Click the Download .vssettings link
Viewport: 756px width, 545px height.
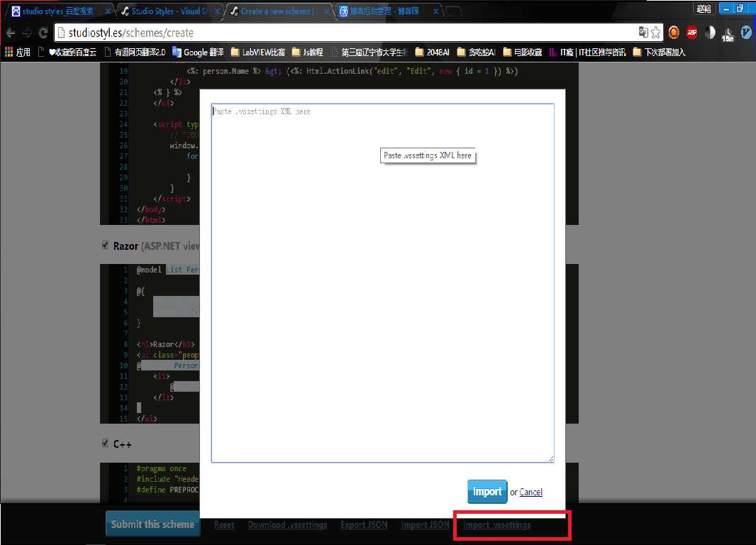[x=287, y=524]
